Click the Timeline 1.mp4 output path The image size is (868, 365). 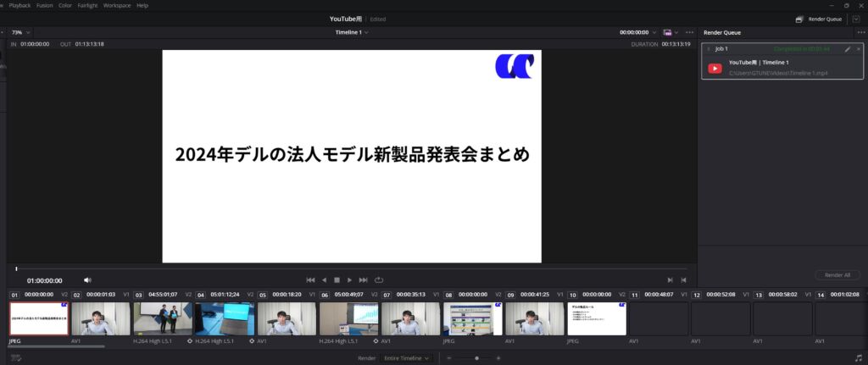(778, 73)
